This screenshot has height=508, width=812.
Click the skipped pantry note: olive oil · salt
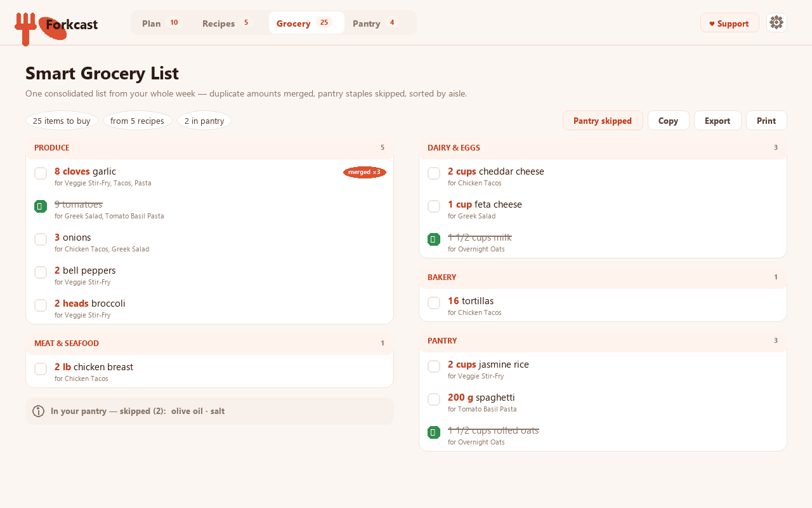(198, 411)
